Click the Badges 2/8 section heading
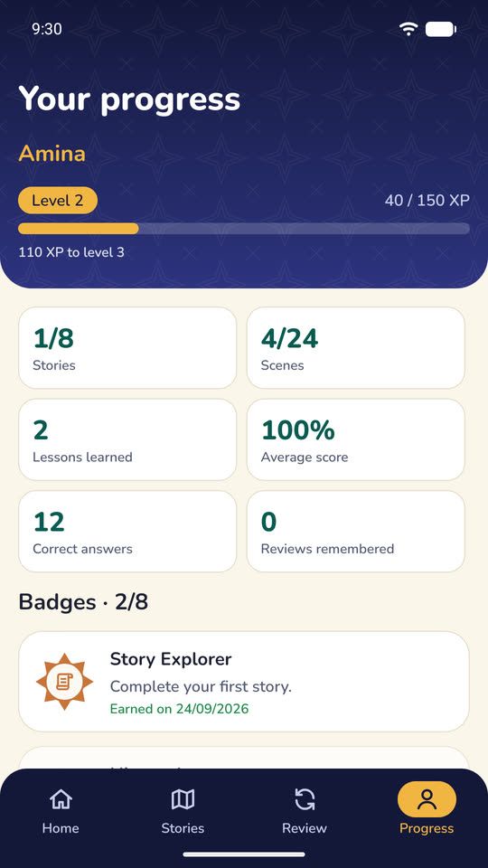Viewport: 488px width, 868px height. tap(83, 602)
